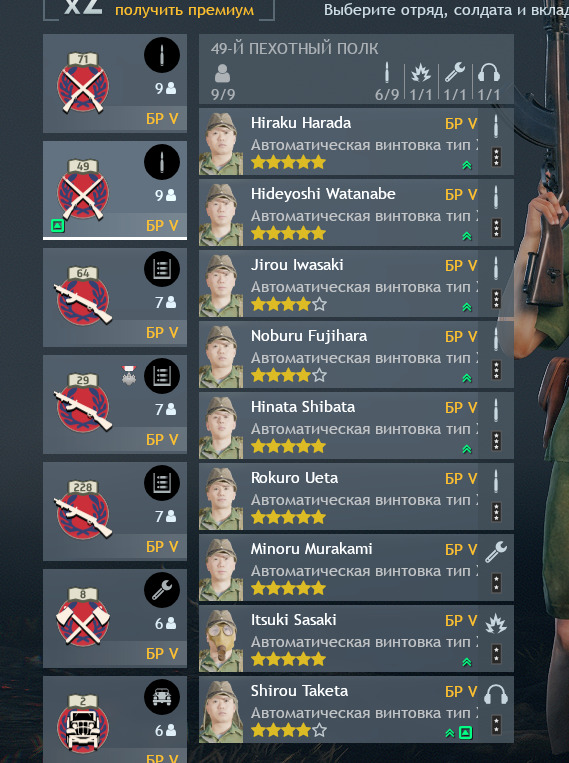The width and height of the screenshot is (569, 763).
Task: Click medal icon on squad 29 card
Action: [x=129, y=375]
